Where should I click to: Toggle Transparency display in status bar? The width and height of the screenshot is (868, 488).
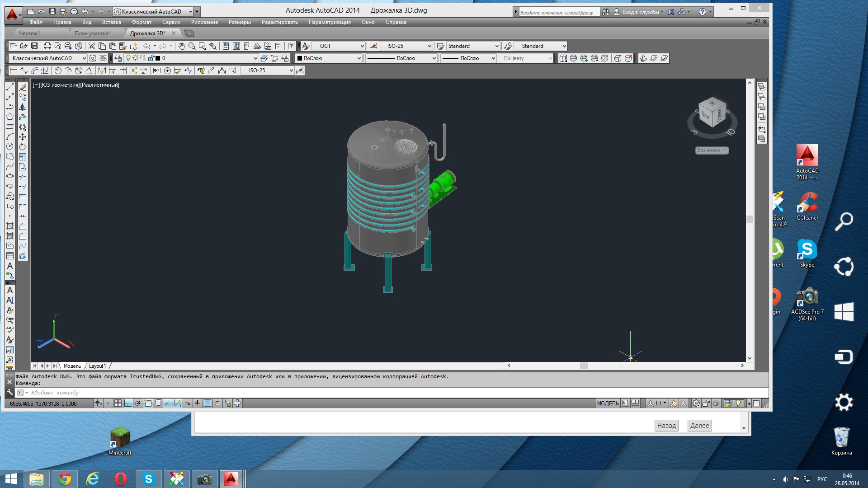pos(208,403)
